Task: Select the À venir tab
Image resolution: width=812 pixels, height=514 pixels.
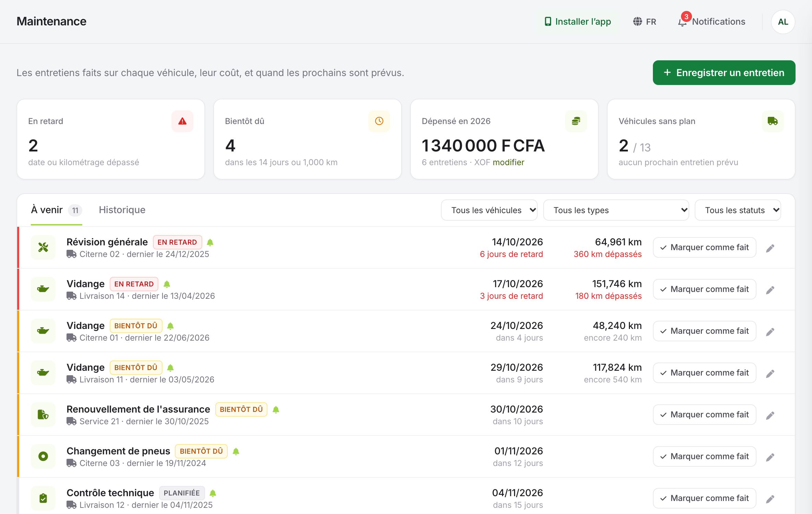Action: [x=57, y=210]
